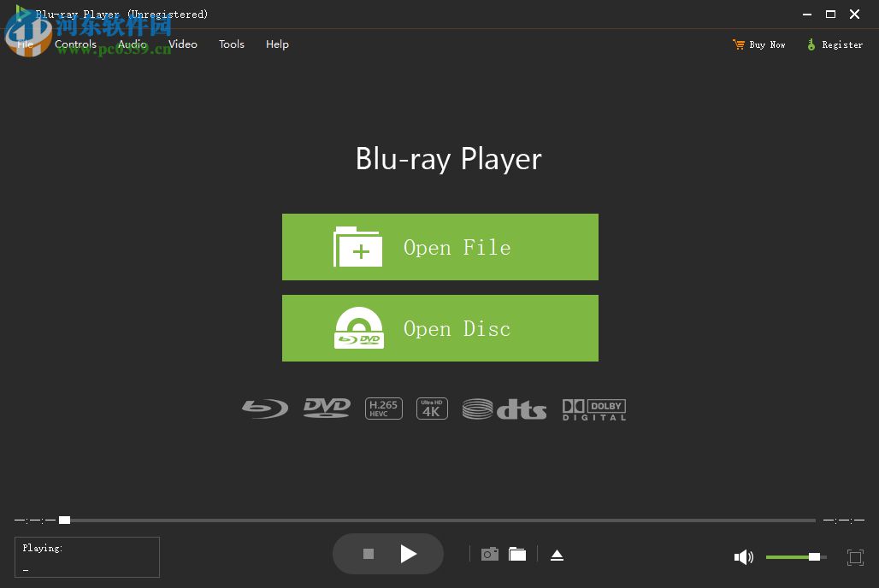Image resolution: width=879 pixels, height=588 pixels.
Task: Click the Playing status box
Action: [x=86, y=556]
